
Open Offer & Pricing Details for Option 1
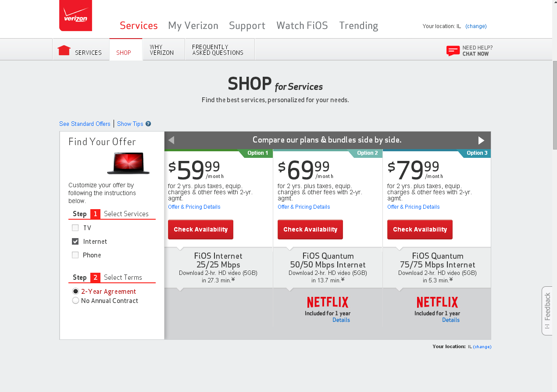pos(194,207)
